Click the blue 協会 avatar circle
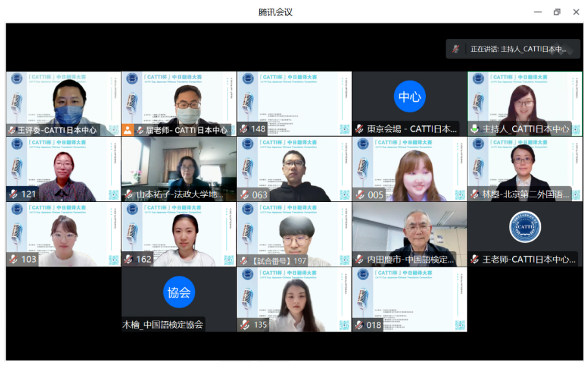Viewport: 588px width, 366px height. point(179,292)
